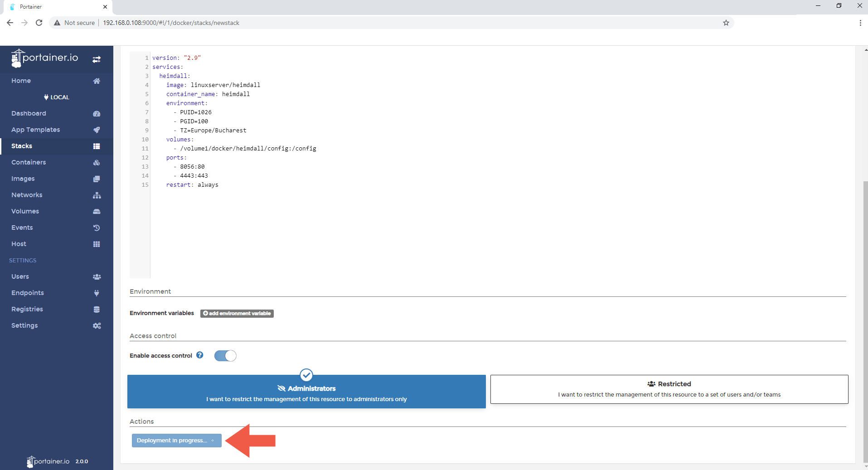868x470 pixels.
Task: Select the Images sidebar icon
Action: pos(97,179)
